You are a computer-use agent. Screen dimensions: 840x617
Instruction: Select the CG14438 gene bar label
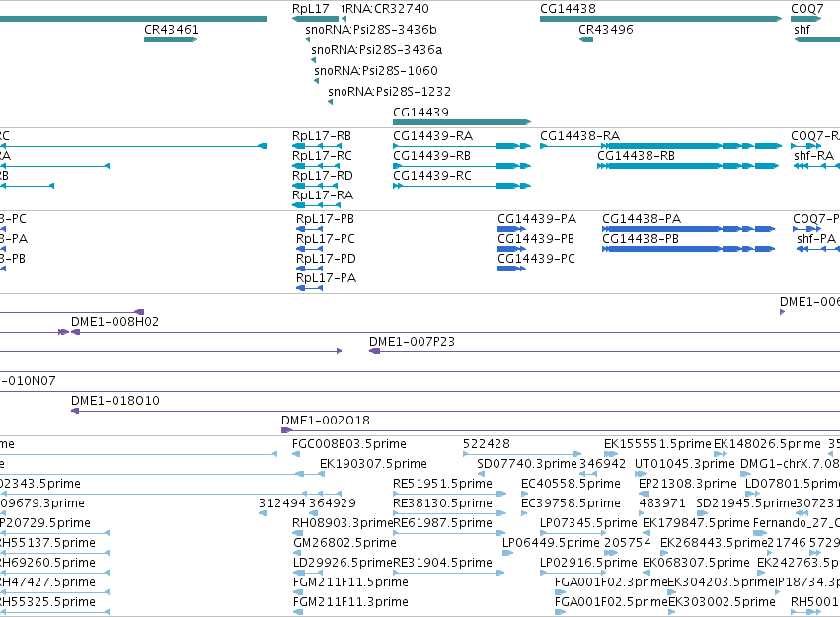point(568,9)
